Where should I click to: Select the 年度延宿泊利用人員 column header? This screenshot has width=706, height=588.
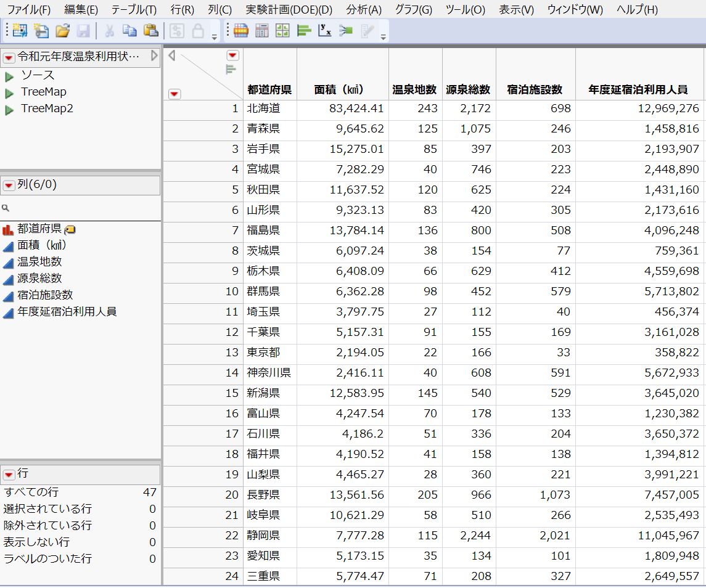click(x=638, y=89)
